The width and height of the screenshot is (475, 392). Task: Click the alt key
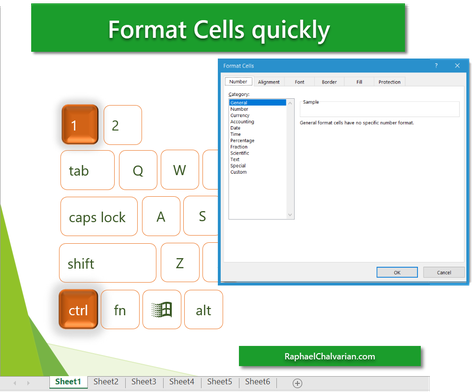click(x=203, y=310)
